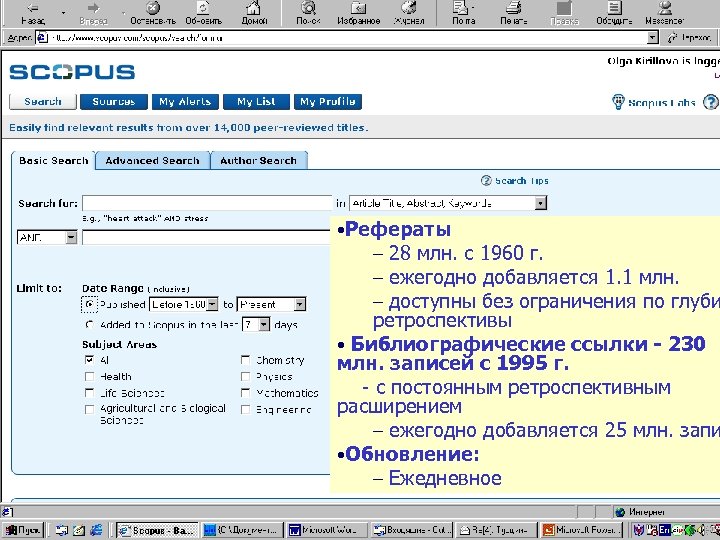The width and height of the screenshot is (720, 540).
Task: Switch to the Author Search tab
Action: [259, 161]
